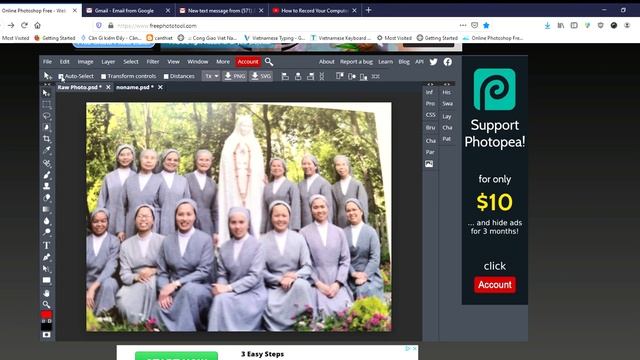Open the Edit menu
This screenshot has height=360, width=640.
pyautogui.click(x=64, y=62)
